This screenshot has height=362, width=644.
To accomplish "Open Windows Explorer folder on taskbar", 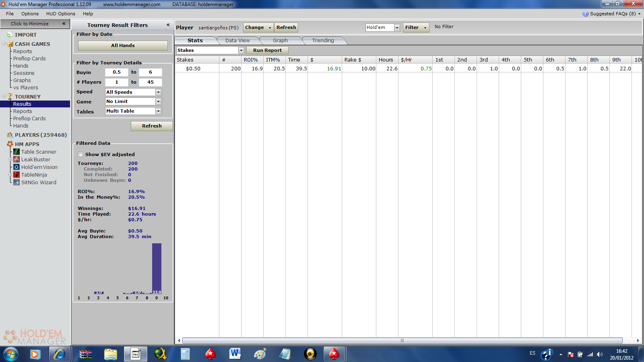I will [110, 354].
